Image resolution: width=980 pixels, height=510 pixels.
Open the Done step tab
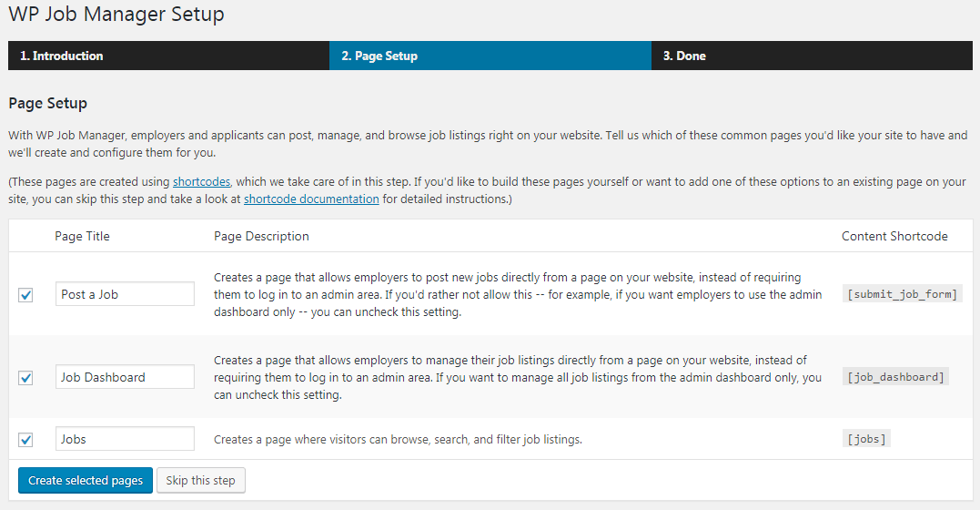coord(812,56)
